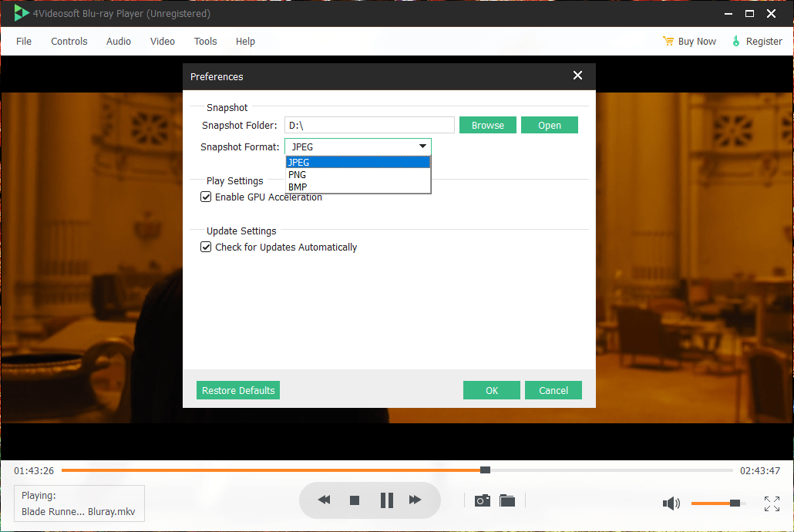Click the rewind playback button
The width and height of the screenshot is (794, 532).
coord(324,500)
